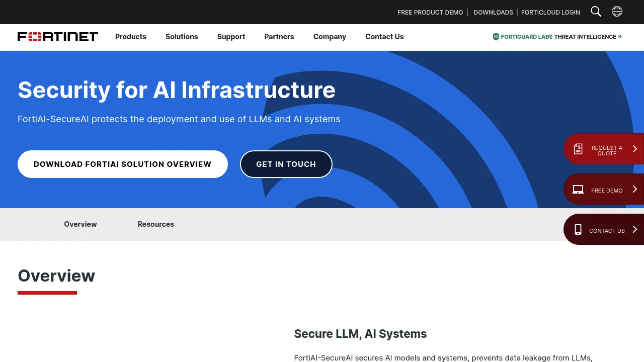Switch to the Resources tab

(x=156, y=224)
